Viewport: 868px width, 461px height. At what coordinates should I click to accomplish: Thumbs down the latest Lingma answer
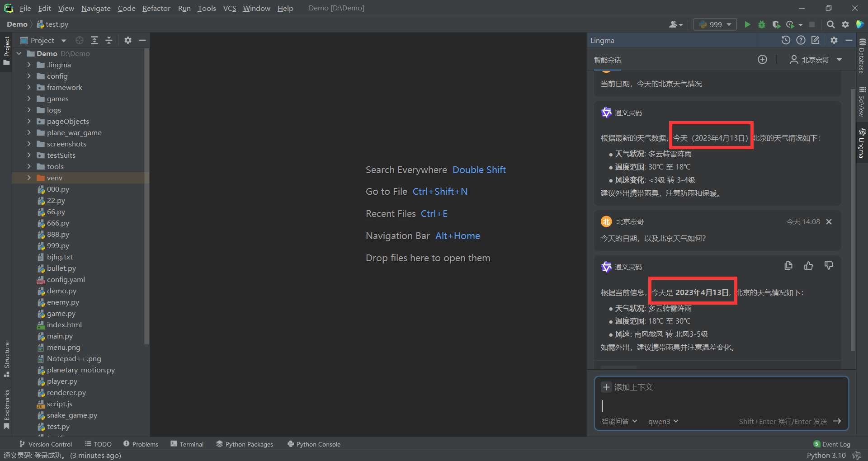829,266
